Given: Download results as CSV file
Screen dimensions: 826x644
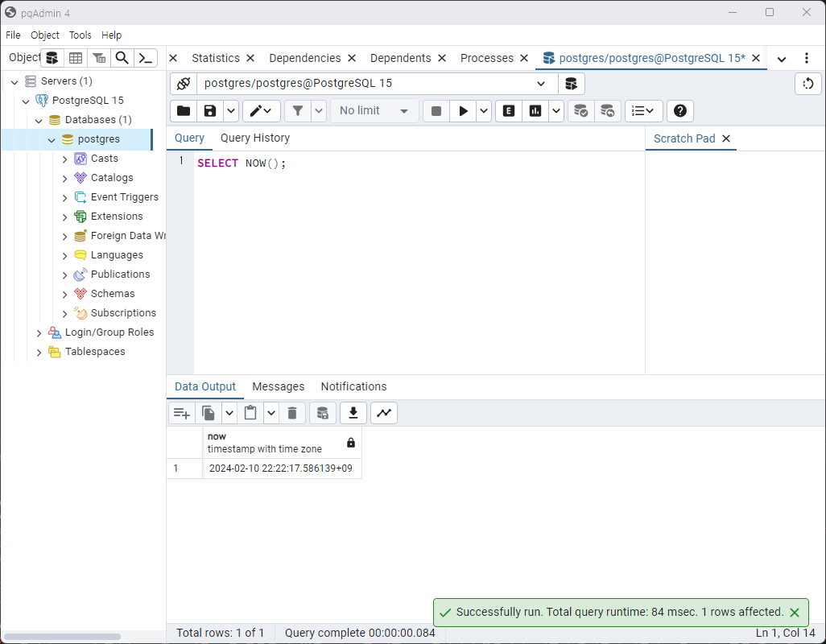Looking at the screenshot, I should (x=353, y=413).
